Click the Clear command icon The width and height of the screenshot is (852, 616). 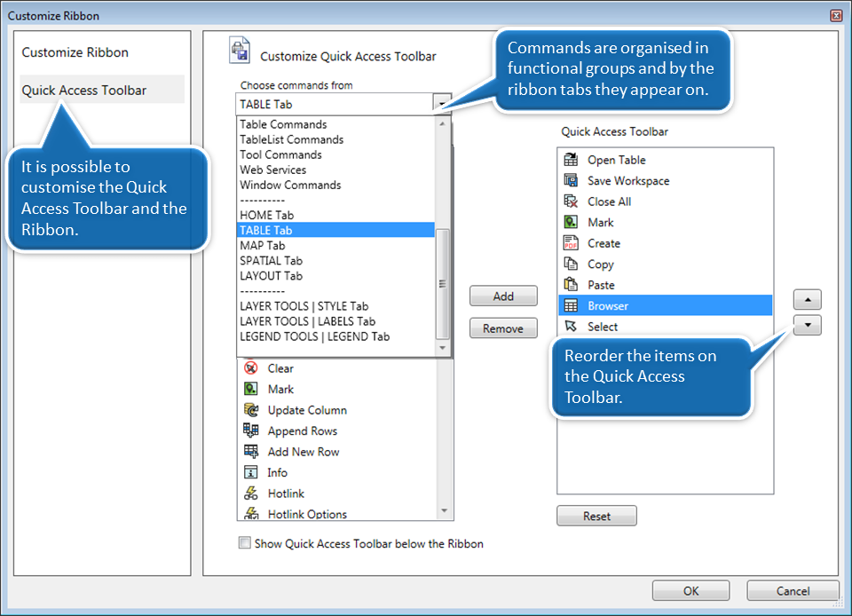pyautogui.click(x=250, y=368)
